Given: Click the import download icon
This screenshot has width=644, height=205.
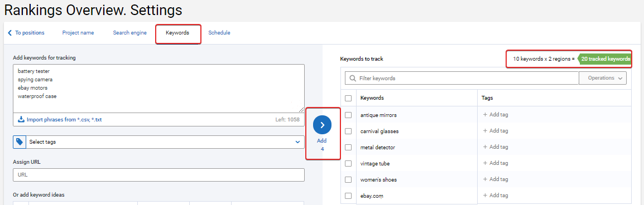Looking at the screenshot, I should [x=21, y=120].
